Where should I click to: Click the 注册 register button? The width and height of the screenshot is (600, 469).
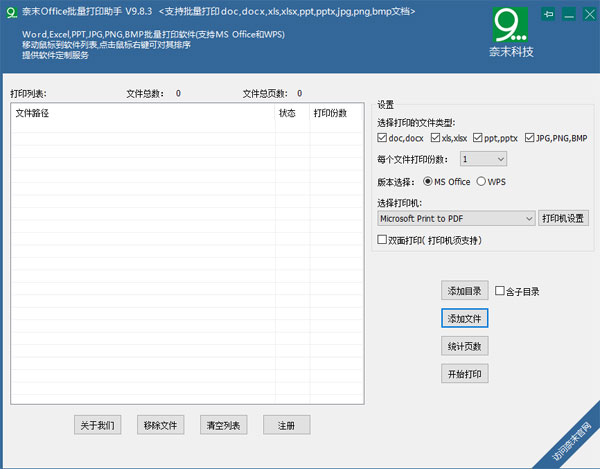[x=286, y=425]
